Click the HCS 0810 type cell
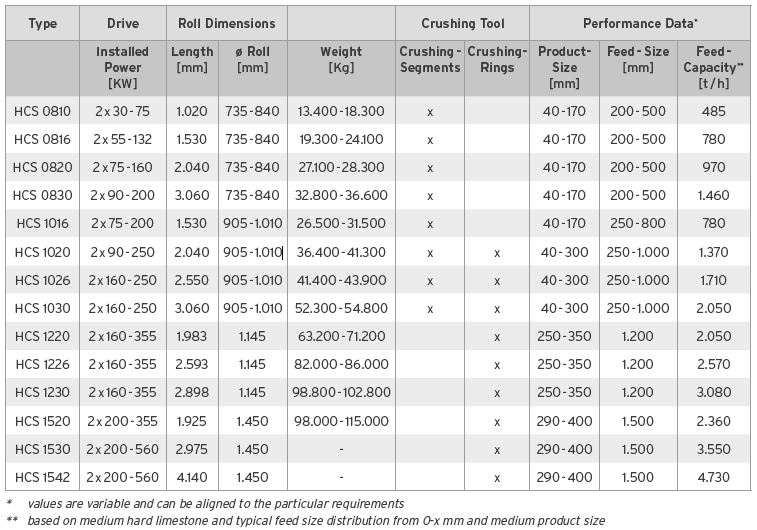 (x=43, y=111)
